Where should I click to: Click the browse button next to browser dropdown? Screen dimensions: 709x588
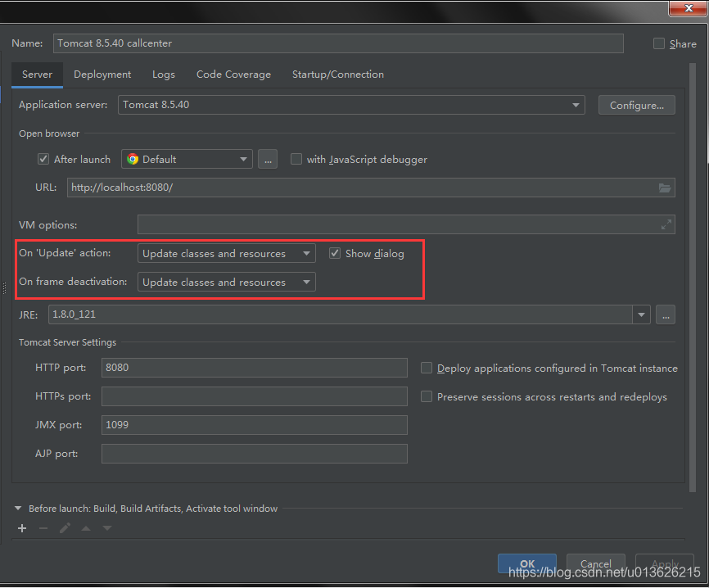[268, 159]
